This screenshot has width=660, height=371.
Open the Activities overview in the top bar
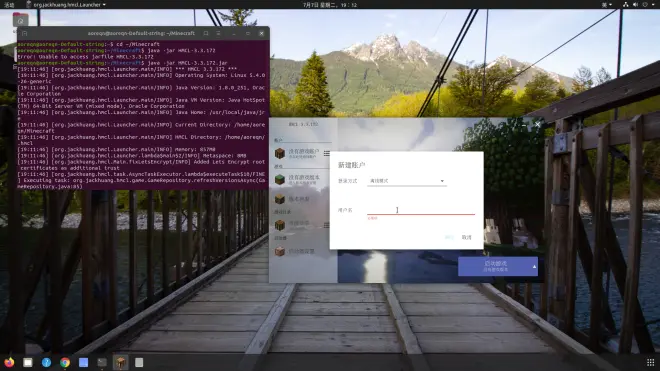pyautogui.click(x=9, y=5)
